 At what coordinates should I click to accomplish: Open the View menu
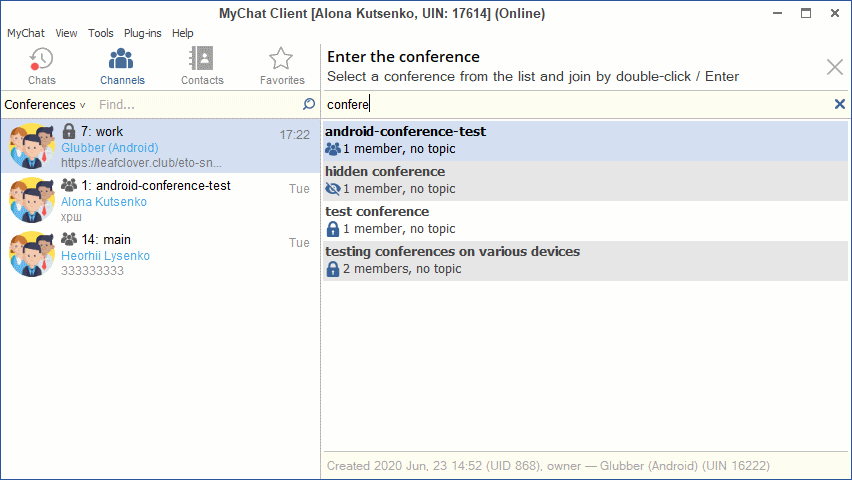pos(66,33)
